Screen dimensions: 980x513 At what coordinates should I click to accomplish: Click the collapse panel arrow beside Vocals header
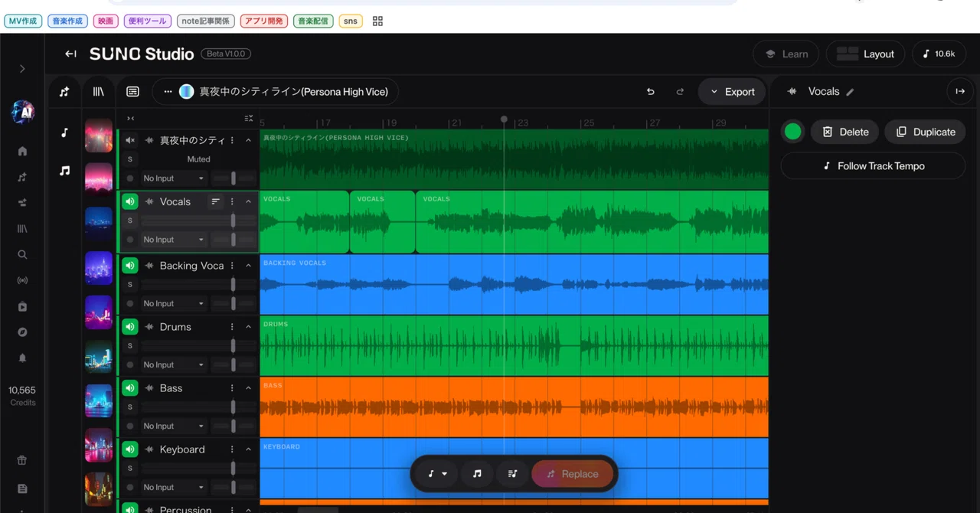coord(960,91)
